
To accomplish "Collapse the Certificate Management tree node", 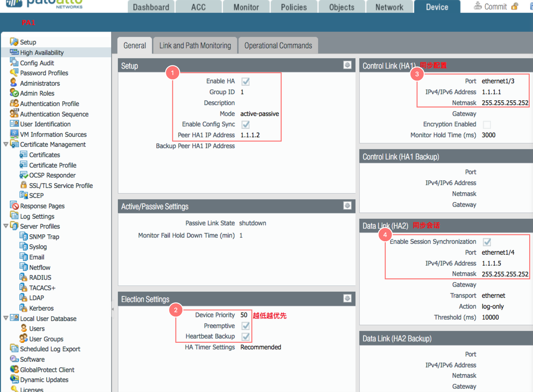I will pos(6,144).
